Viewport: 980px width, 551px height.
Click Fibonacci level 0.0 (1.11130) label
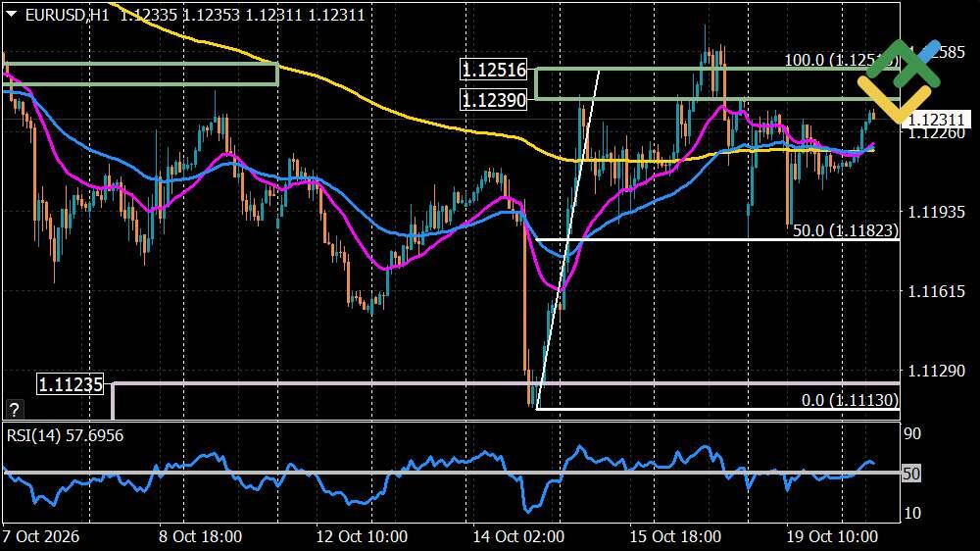coord(850,400)
